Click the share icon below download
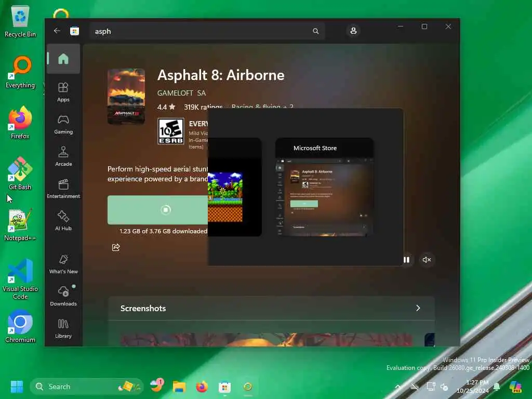532x399 pixels. pos(116,247)
